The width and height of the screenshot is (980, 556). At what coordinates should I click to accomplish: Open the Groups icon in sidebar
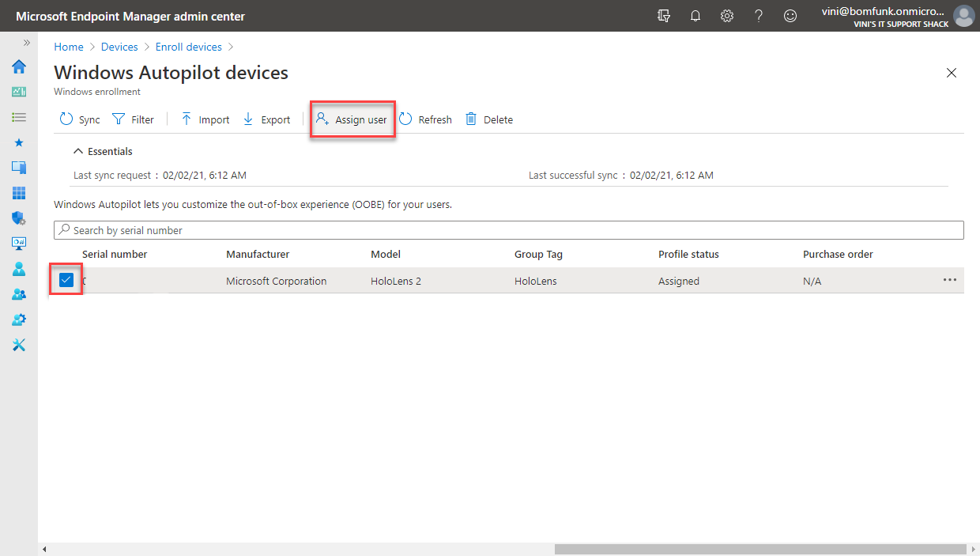pyautogui.click(x=19, y=294)
